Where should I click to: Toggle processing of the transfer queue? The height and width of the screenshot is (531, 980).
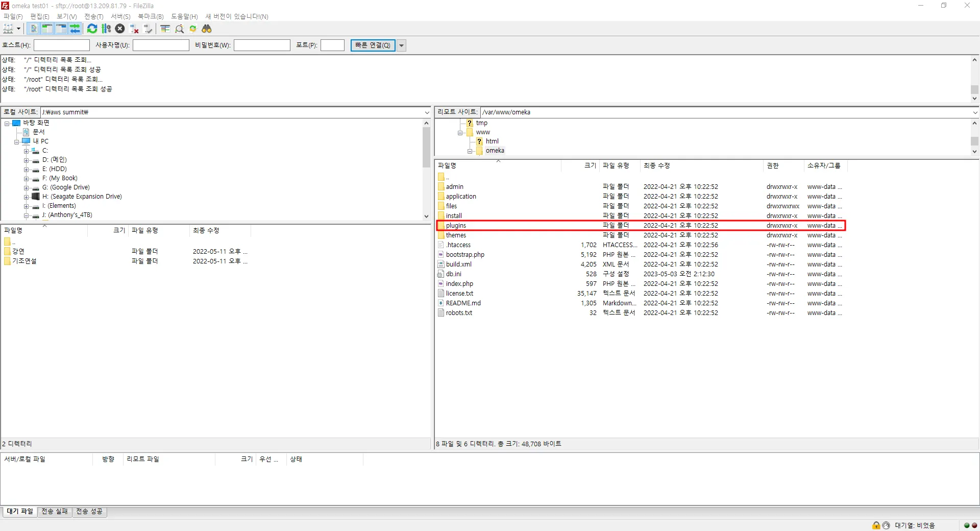[106, 29]
